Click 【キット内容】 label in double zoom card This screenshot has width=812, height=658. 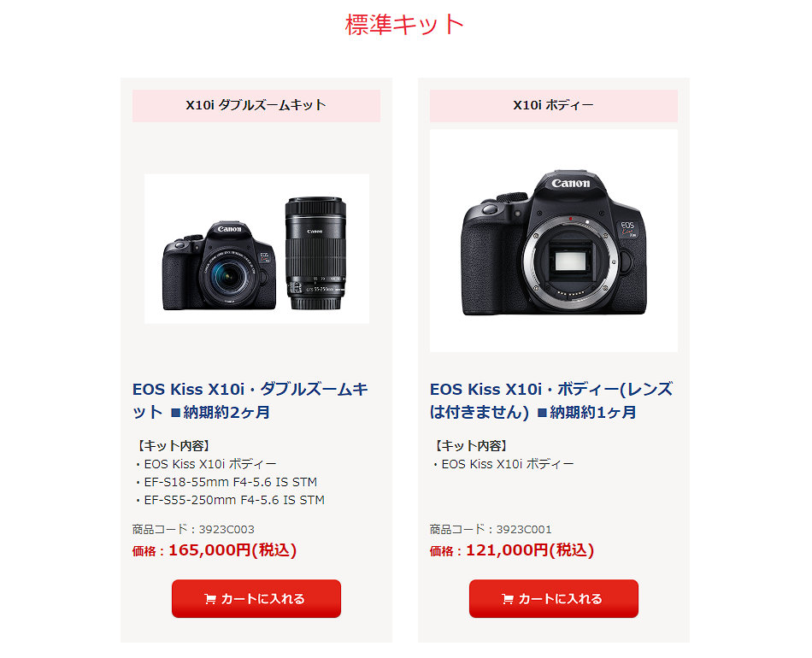[x=173, y=445]
